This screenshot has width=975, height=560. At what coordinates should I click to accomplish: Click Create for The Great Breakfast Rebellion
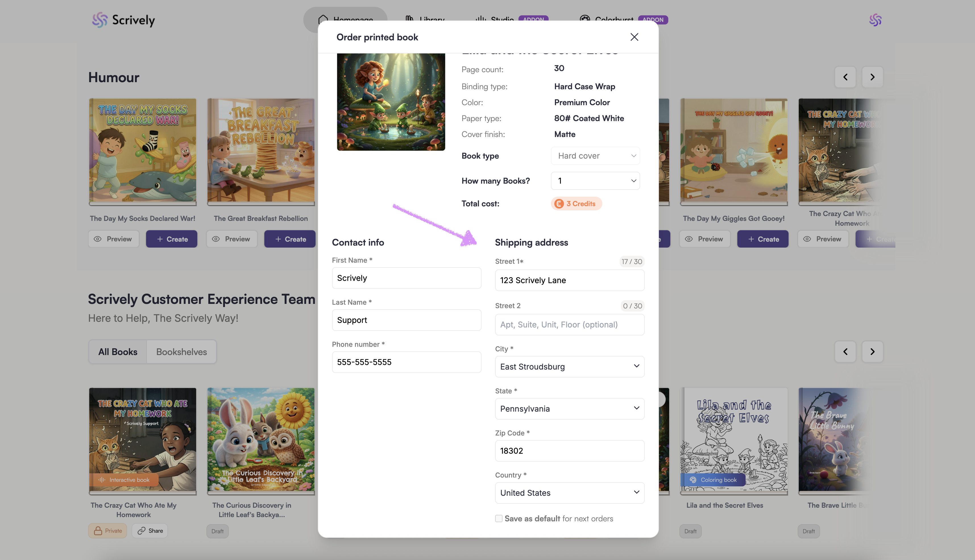point(290,239)
